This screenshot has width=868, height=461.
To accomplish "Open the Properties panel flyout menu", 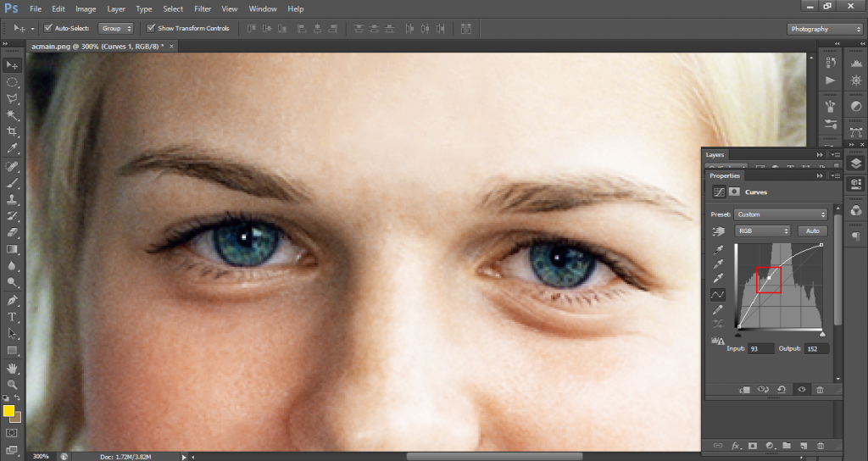I will click(x=835, y=175).
